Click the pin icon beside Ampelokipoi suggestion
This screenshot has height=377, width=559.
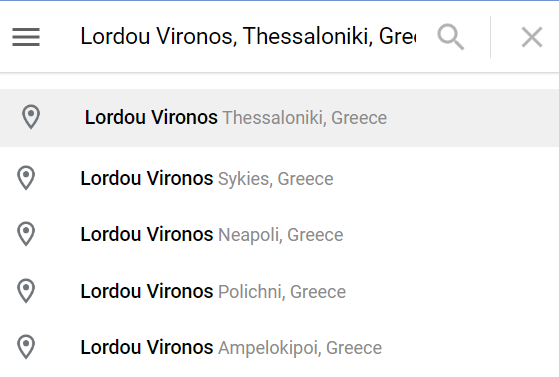coord(26,347)
